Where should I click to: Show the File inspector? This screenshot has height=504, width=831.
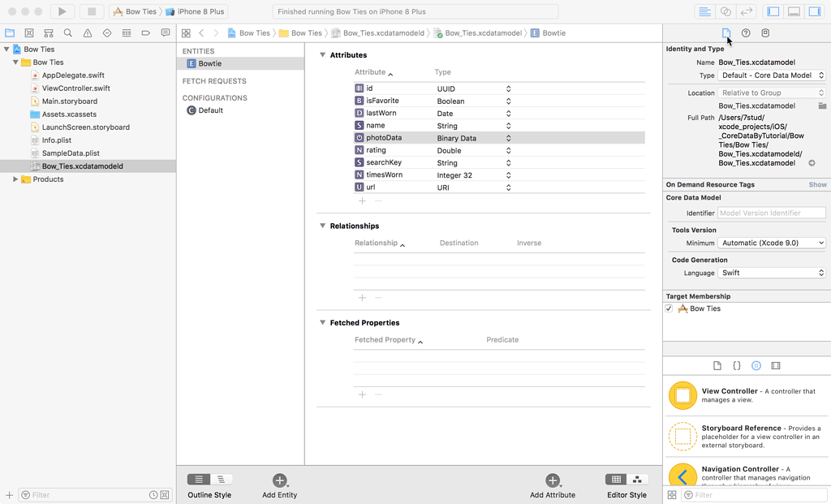[x=726, y=32]
